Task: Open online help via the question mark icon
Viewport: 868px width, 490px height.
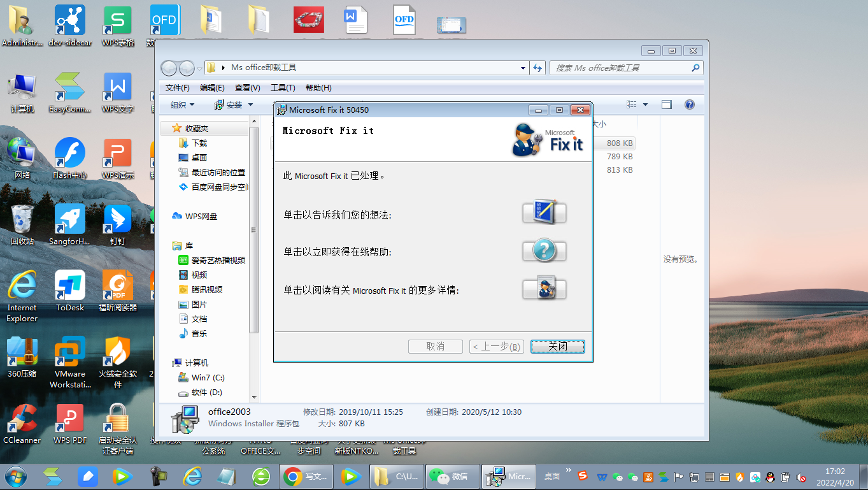Action: (x=544, y=250)
